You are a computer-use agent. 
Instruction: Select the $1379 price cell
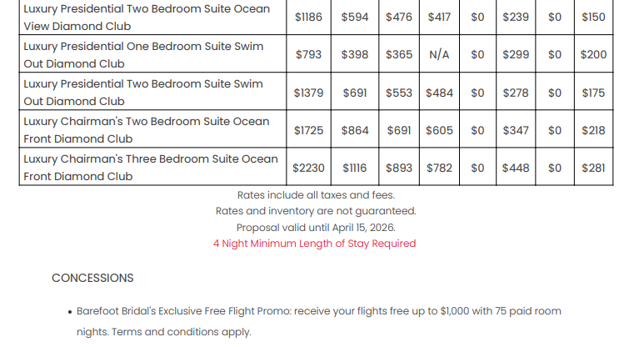[308, 93]
